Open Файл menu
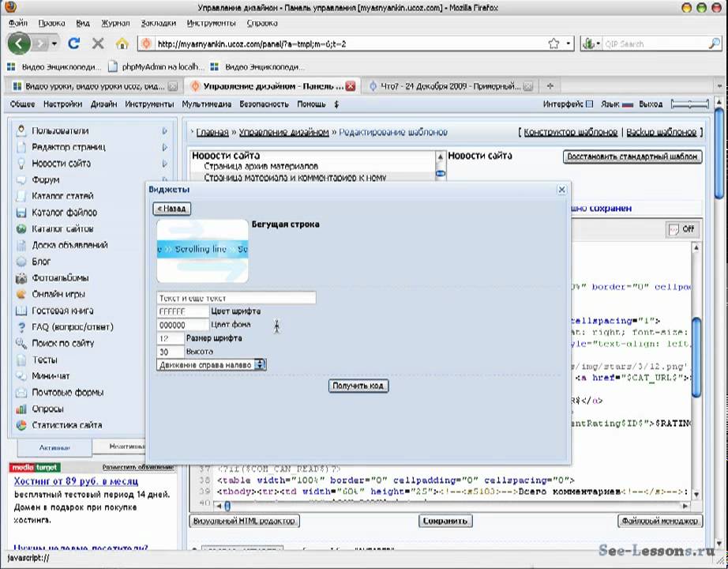The width and height of the screenshot is (728, 569). [x=17, y=23]
